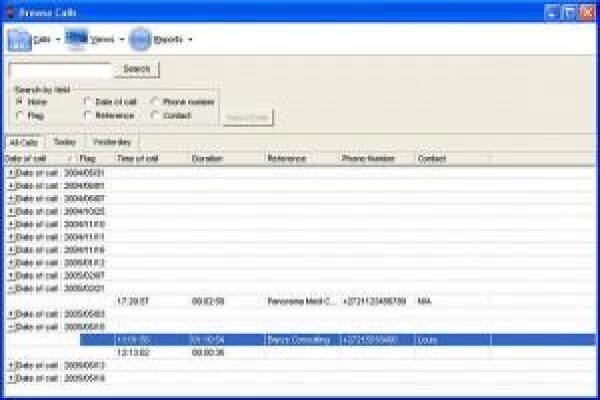Switch to the All Calls tab
This screenshot has width=600, height=400.
point(24,142)
